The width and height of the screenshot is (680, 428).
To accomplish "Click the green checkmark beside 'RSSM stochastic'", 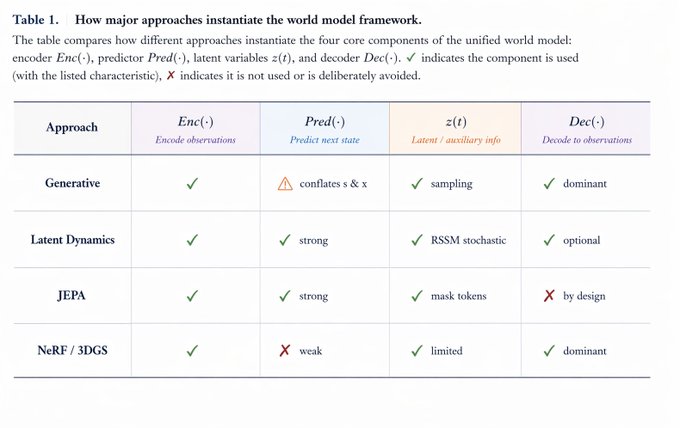I will [417, 240].
